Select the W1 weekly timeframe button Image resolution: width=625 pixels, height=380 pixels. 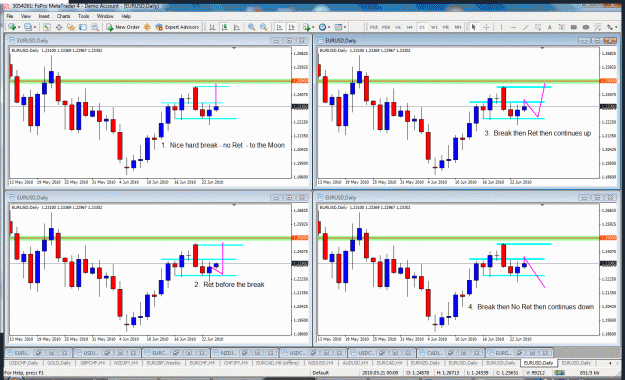pyautogui.click(x=434, y=27)
